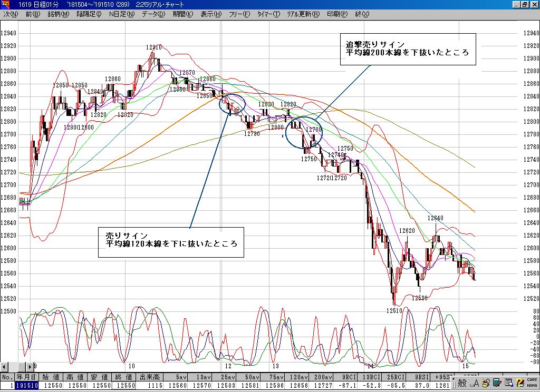Open the 期間(K) menu
Viewport: 540px width, 392px height.
pyautogui.click(x=182, y=14)
